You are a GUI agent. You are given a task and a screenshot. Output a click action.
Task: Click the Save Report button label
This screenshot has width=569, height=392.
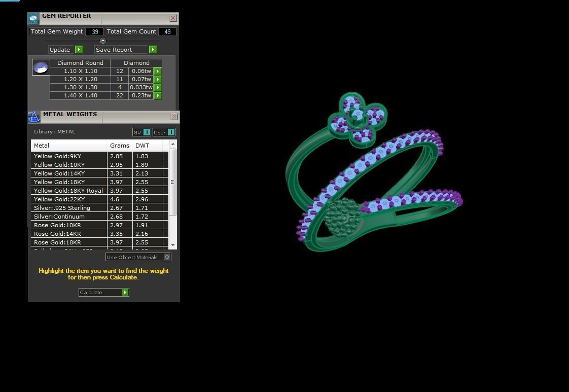[114, 49]
